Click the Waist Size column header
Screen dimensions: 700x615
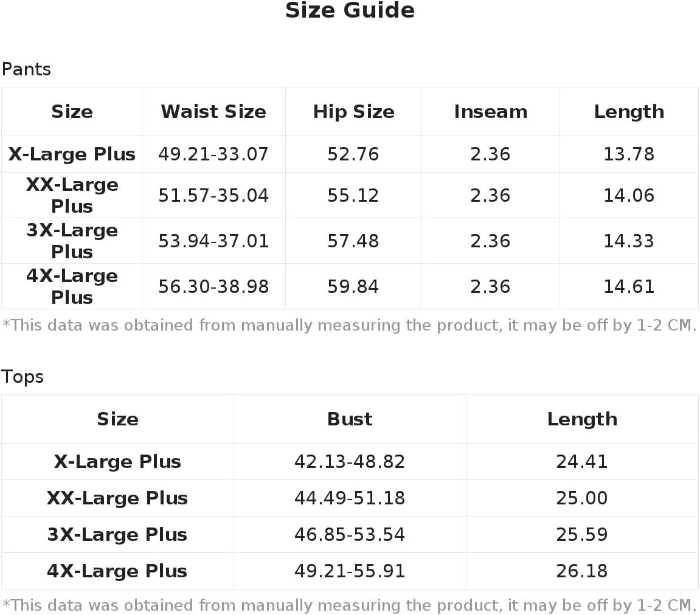click(213, 111)
